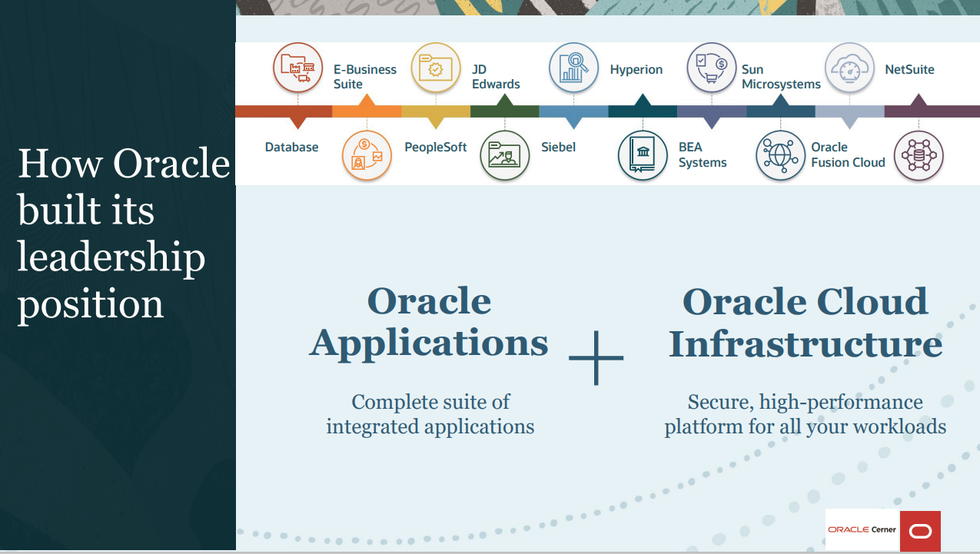980x554 pixels.
Task: Click the "Sun Microsystems" label
Action: pyautogui.click(x=781, y=77)
